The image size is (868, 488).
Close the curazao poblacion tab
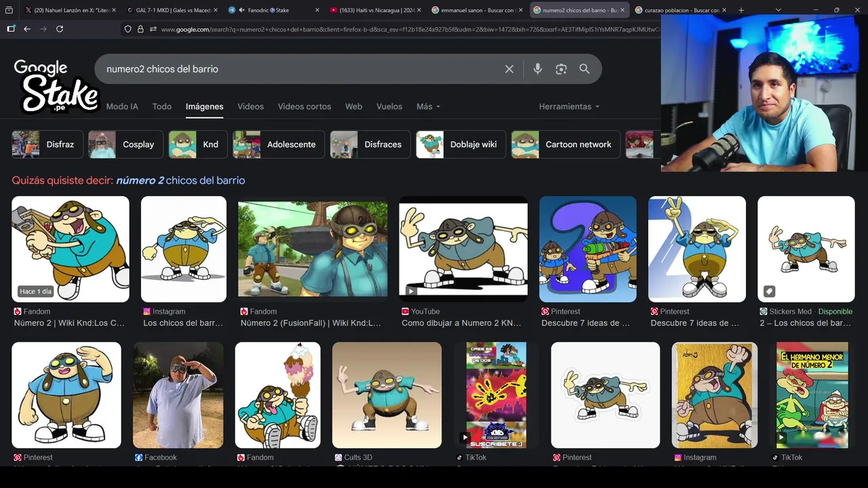[x=724, y=10]
